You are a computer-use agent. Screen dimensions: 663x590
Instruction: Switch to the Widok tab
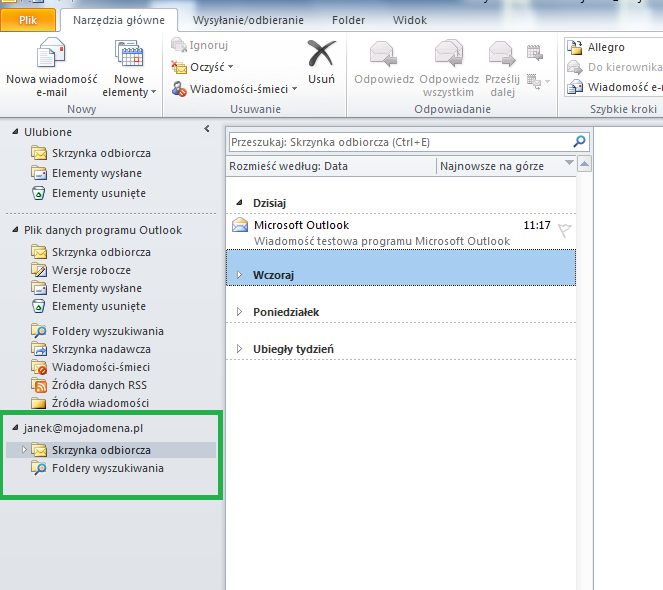(410, 20)
